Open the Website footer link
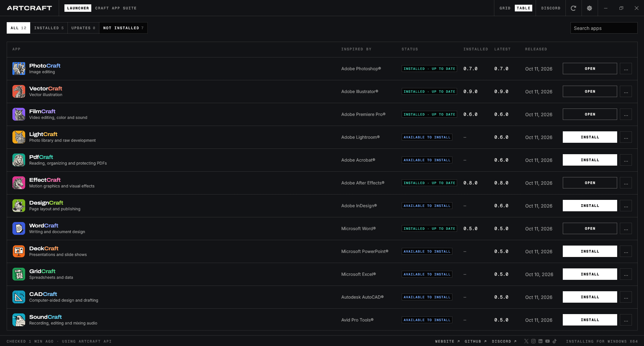 tap(447, 341)
